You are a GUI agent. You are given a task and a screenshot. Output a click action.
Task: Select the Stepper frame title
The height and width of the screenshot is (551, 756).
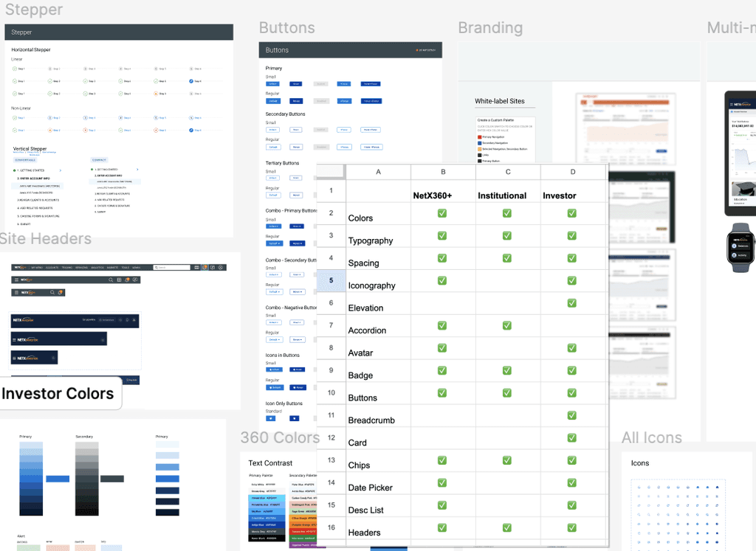(x=34, y=10)
